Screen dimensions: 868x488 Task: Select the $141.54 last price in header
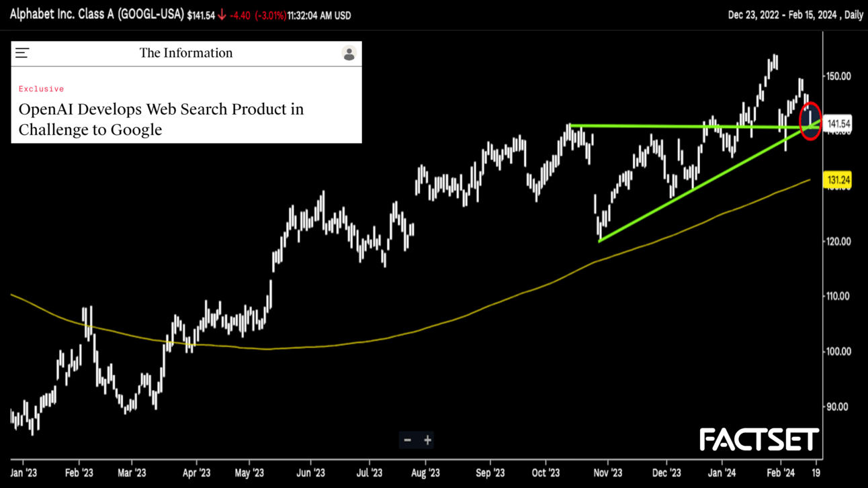pos(201,15)
